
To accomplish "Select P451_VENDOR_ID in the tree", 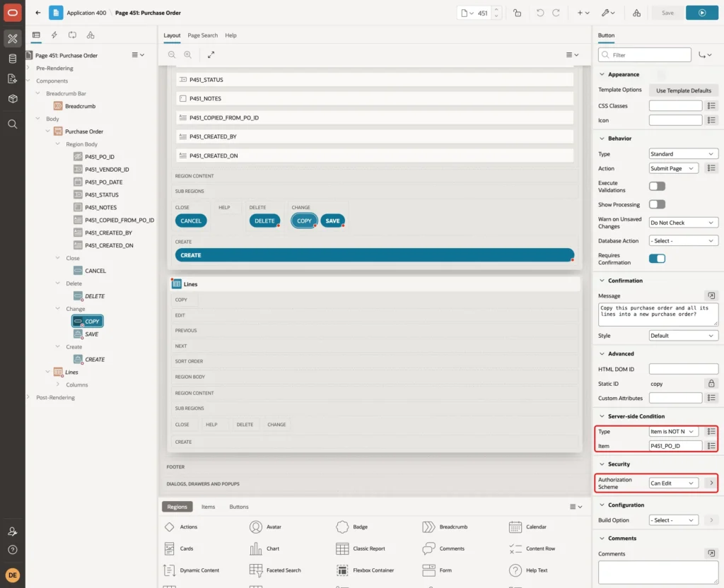I will [x=107, y=170].
